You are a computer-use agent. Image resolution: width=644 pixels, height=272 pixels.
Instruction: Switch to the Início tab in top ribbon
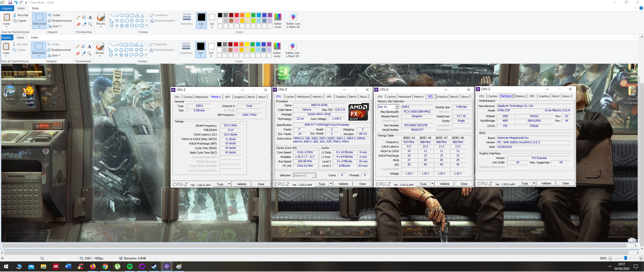pyautogui.click(x=21, y=8)
